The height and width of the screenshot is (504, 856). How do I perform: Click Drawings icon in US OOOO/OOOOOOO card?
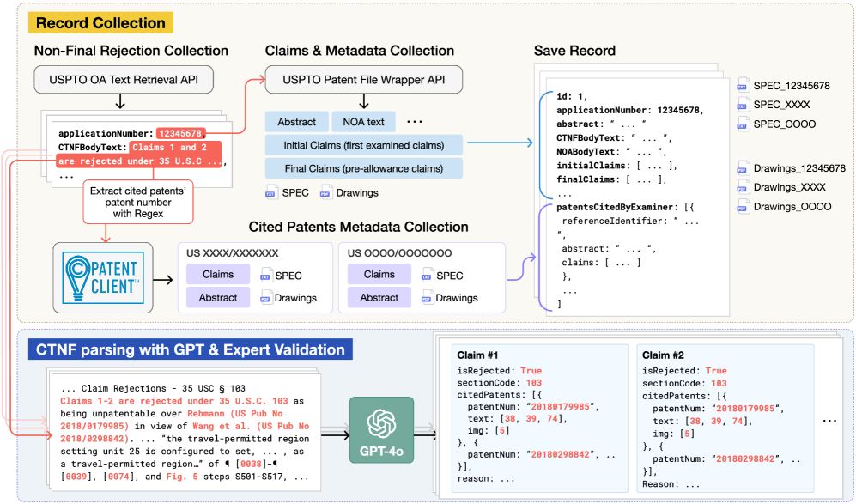[x=427, y=298]
